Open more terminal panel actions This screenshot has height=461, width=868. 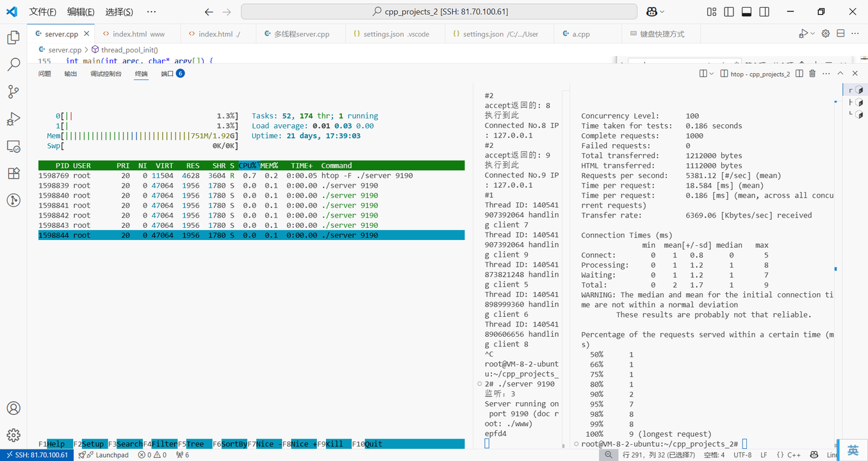pos(827,74)
